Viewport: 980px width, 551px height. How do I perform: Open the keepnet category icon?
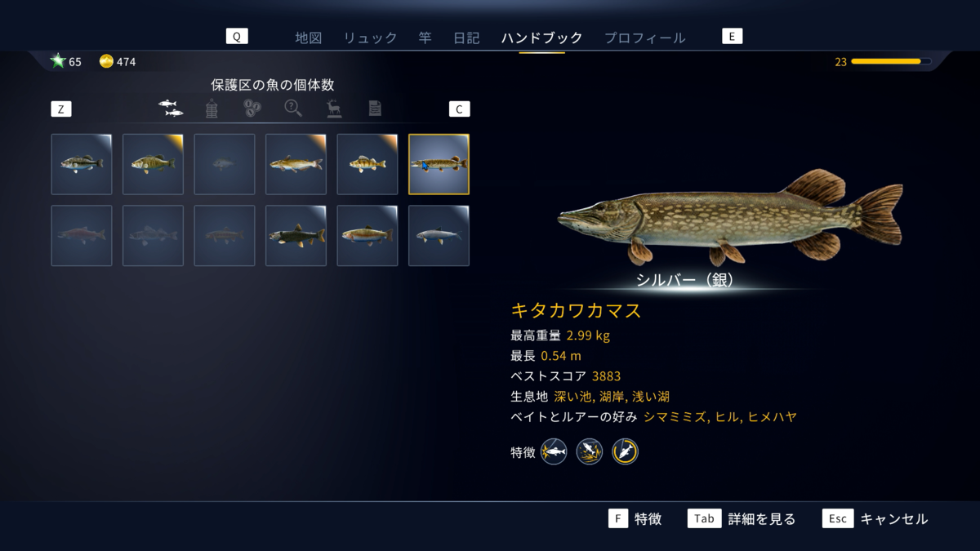tap(212, 109)
